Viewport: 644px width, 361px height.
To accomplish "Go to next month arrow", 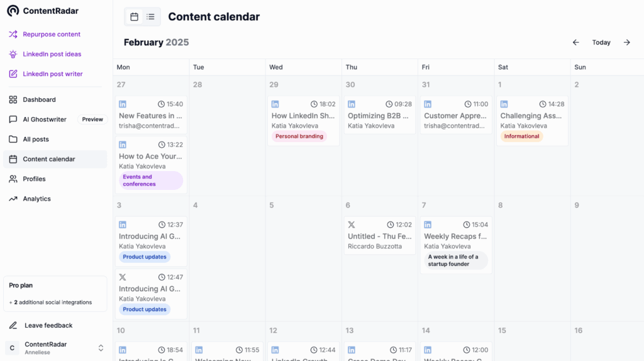I will click(x=626, y=42).
